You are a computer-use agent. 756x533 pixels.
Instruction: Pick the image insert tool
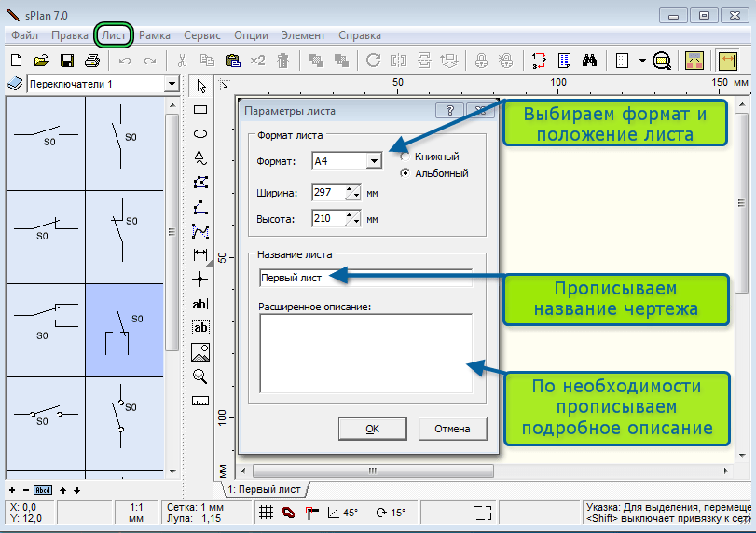tap(200, 352)
